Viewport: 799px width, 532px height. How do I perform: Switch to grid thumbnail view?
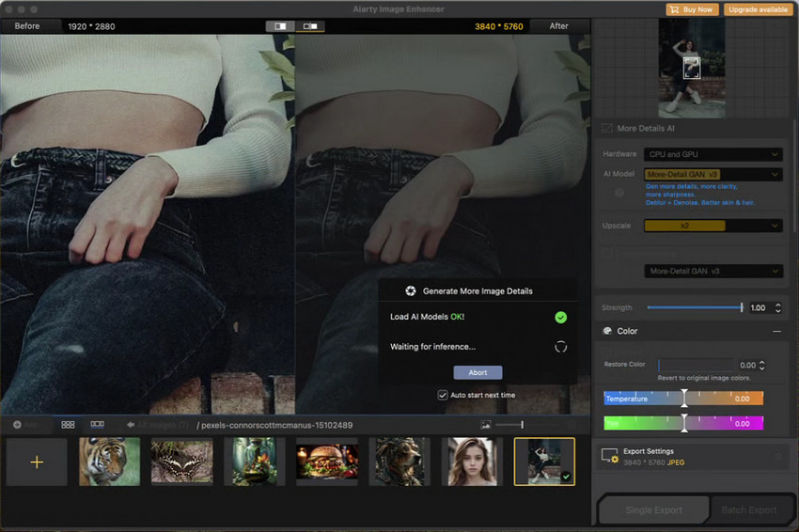pos(68,425)
